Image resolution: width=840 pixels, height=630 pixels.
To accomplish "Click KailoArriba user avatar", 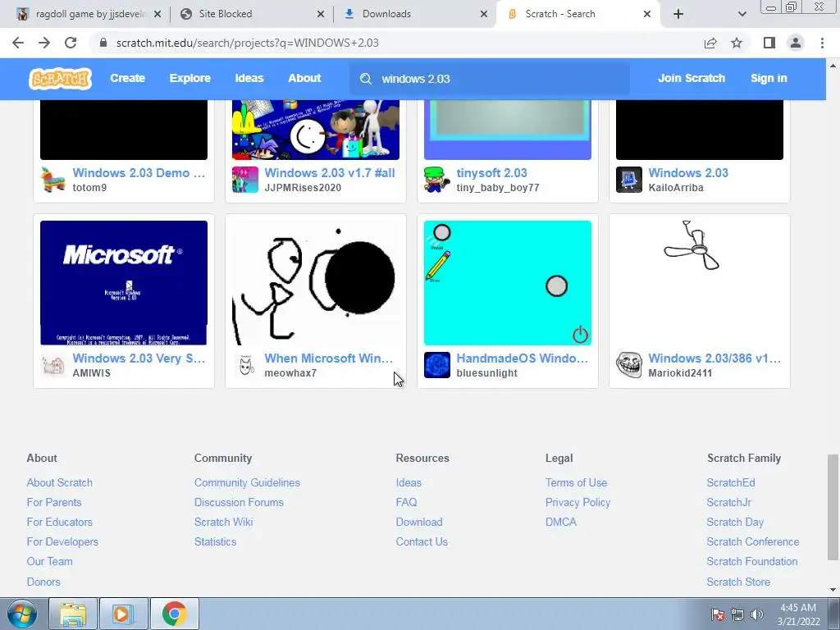I will 629,180.
